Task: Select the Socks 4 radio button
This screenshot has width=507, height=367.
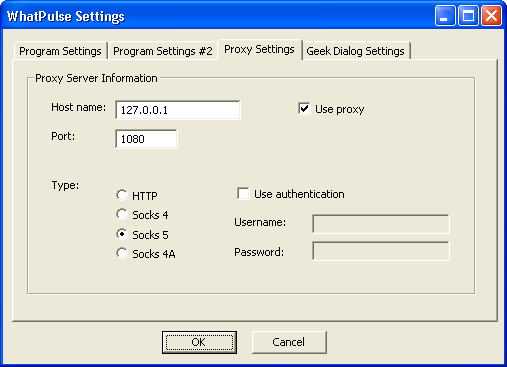Action: (122, 214)
